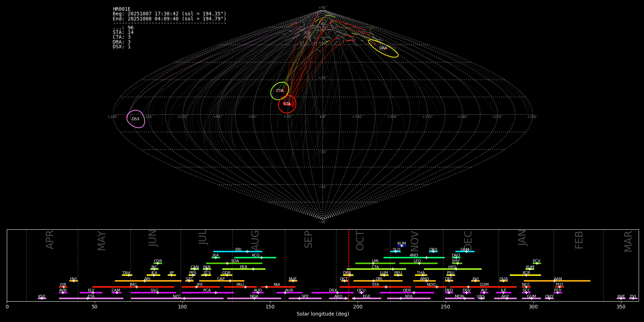Click the 'Solar longitude (deg)' axis label
The image size is (644, 322).
[323, 314]
